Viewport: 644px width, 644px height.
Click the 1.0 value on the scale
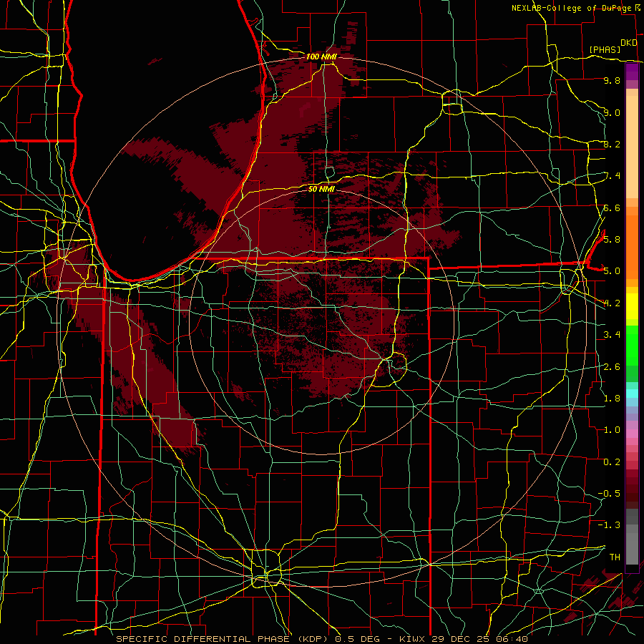(x=612, y=429)
